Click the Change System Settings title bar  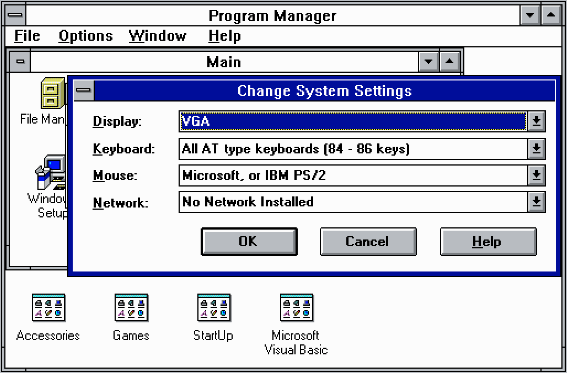324,90
